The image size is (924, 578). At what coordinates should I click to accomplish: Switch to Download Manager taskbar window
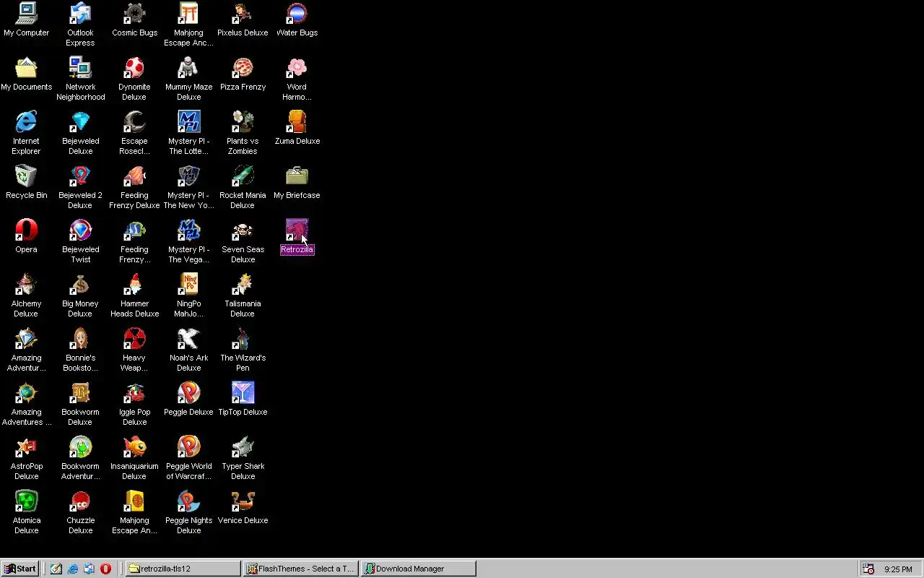419,569
